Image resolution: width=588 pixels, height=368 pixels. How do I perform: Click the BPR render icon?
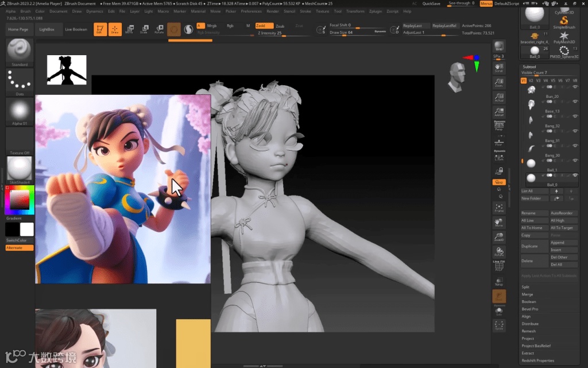499,47
